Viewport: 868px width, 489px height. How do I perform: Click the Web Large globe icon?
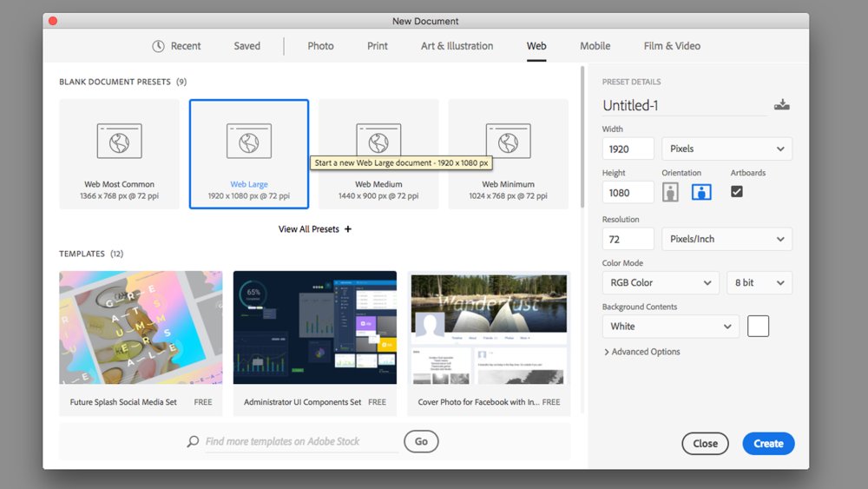(249, 142)
